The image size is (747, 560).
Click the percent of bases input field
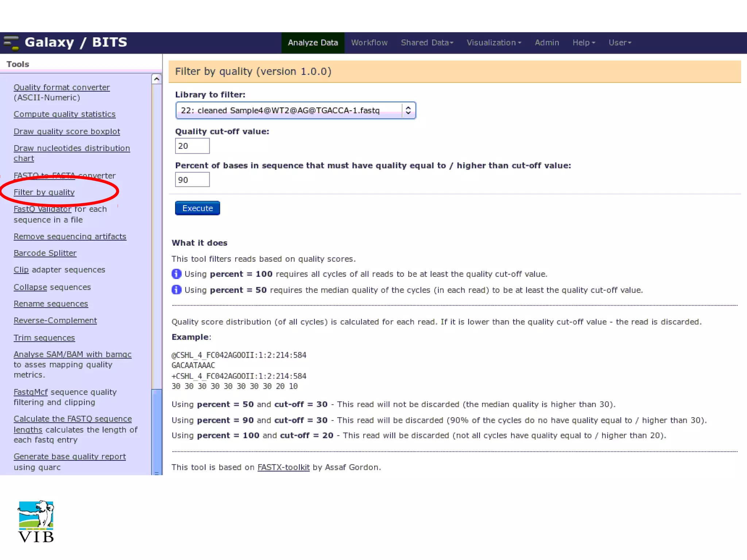coord(192,180)
